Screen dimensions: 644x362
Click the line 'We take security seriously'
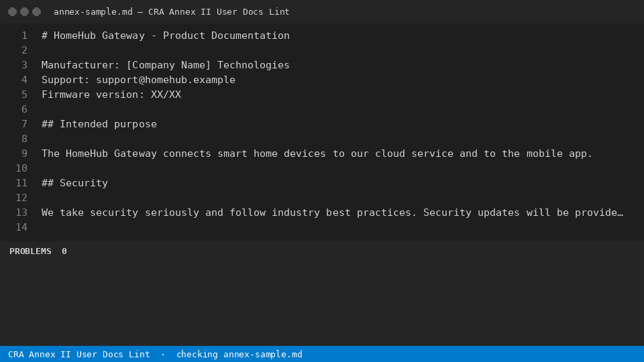[332, 213]
